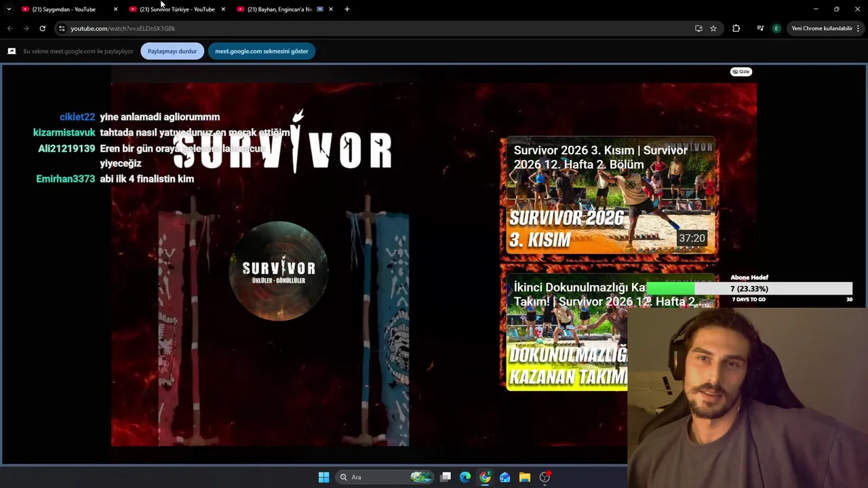Close the Bayhan, Engincan'a tab

pyautogui.click(x=331, y=9)
